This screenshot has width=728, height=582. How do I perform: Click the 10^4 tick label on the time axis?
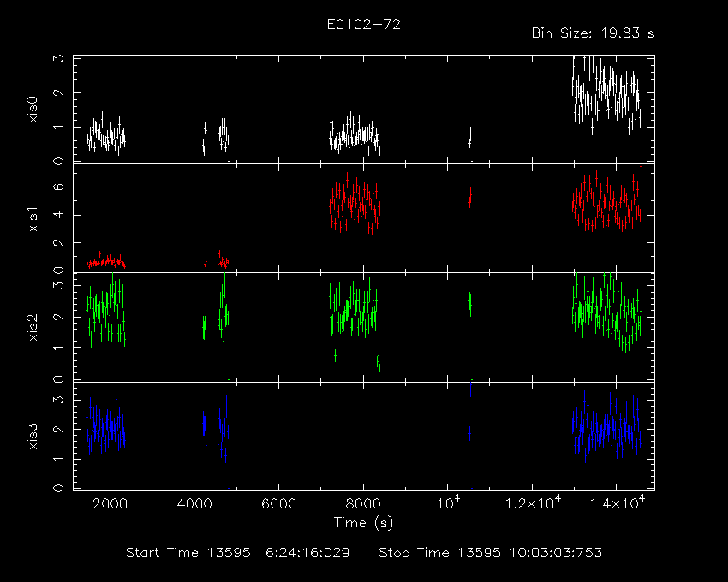click(x=449, y=502)
